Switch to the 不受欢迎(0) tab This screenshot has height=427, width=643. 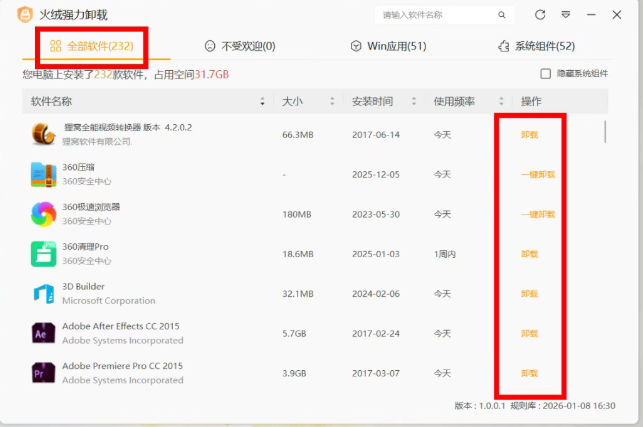(x=239, y=47)
